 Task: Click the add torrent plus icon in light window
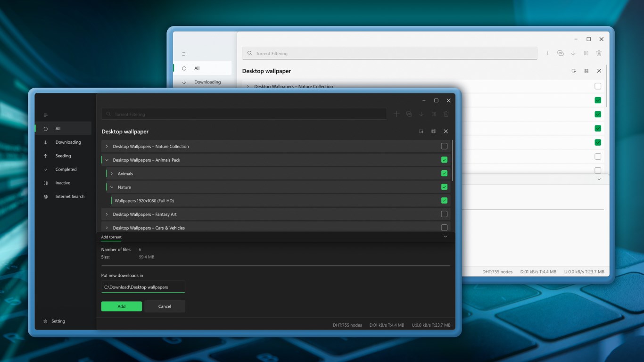coord(547,53)
